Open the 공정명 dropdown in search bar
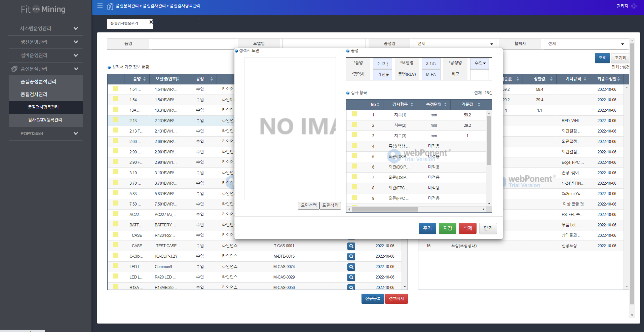This screenshot has width=644, height=332. [x=455, y=44]
